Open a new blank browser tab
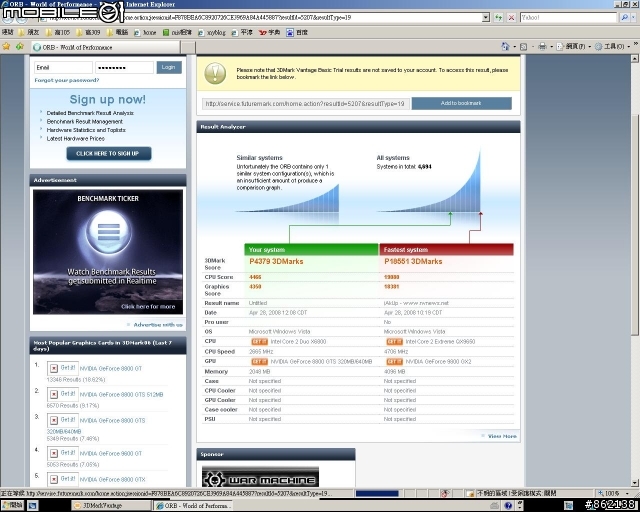The height and width of the screenshot is (512, 640). (x=188, y=47)
